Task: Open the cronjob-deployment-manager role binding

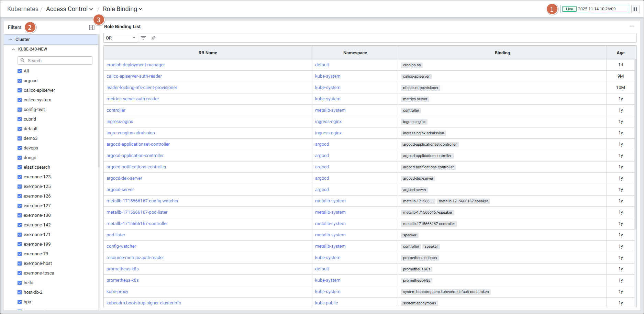Action: pyautogui.click(x=135, y=65)
